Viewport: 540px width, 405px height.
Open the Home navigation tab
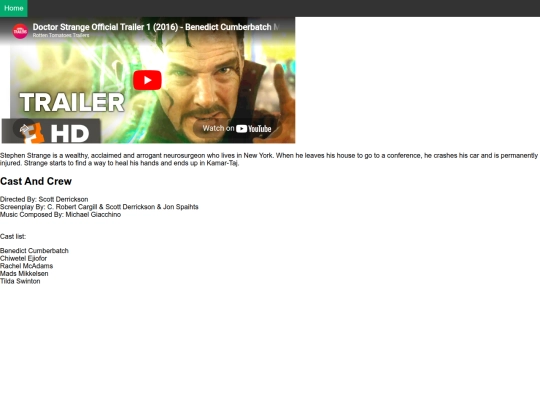tap(14, 8)
